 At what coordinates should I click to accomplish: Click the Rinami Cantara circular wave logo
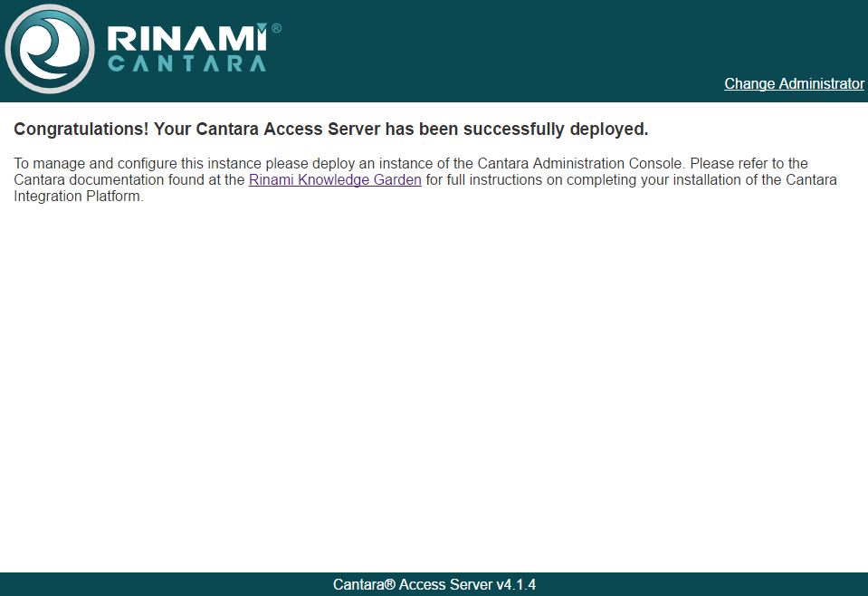point(50,49)
